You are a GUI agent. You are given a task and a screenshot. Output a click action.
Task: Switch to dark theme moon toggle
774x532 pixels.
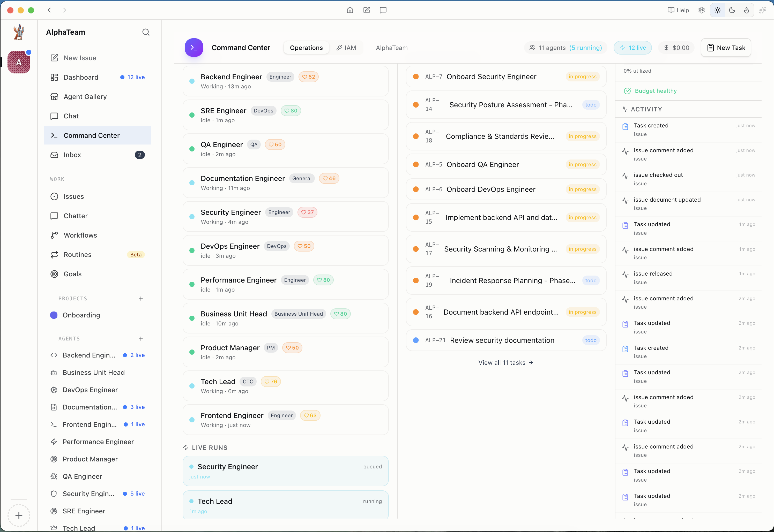(732, 10)
